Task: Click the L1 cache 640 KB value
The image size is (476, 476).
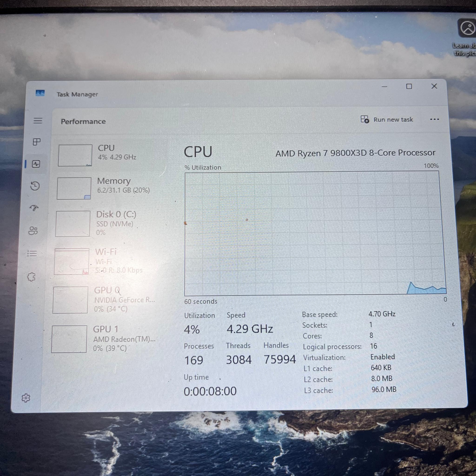Action: click(x=381, y=368)
